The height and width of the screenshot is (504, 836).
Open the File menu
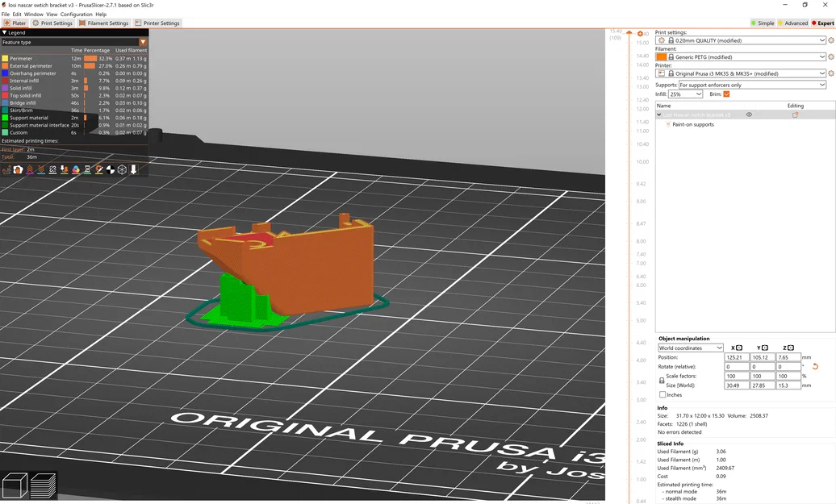pyautogui.click(x=6, y=15)
